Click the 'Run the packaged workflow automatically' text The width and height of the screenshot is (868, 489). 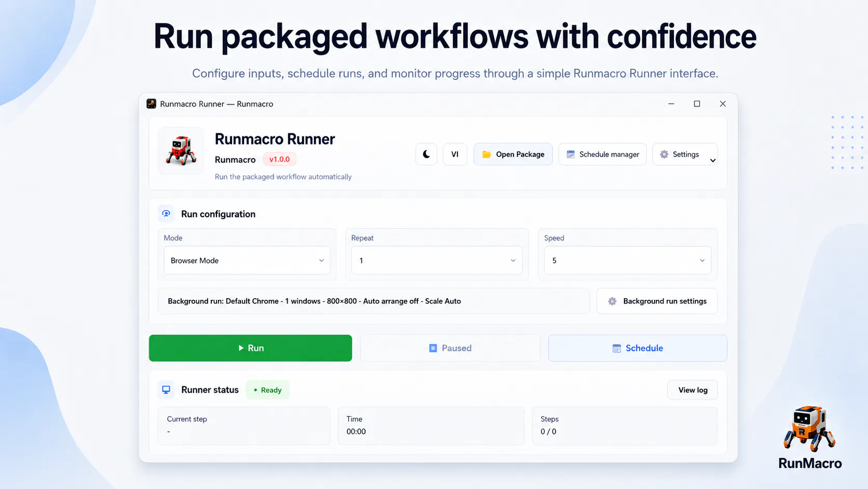click(283, 177)
